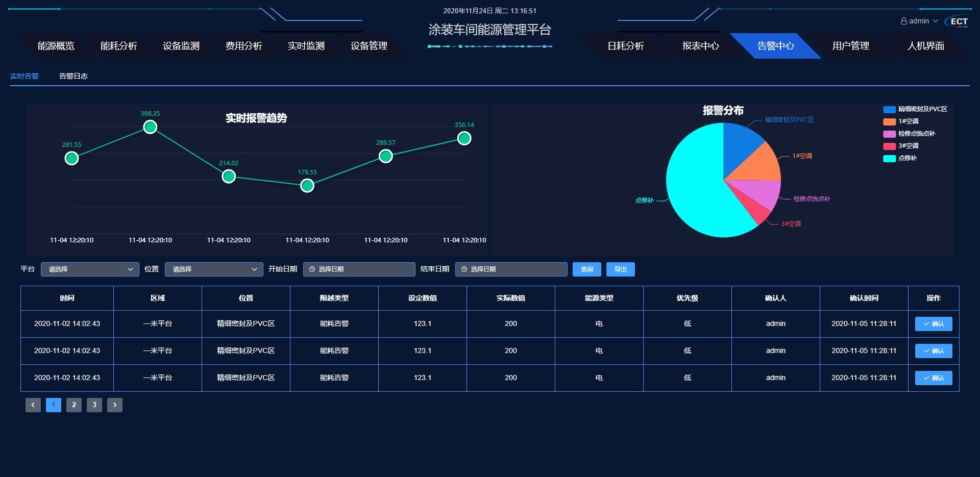This screenshot has width=980, height=477.
Task: Click clock icon in start date field
Action: [312, 269]
